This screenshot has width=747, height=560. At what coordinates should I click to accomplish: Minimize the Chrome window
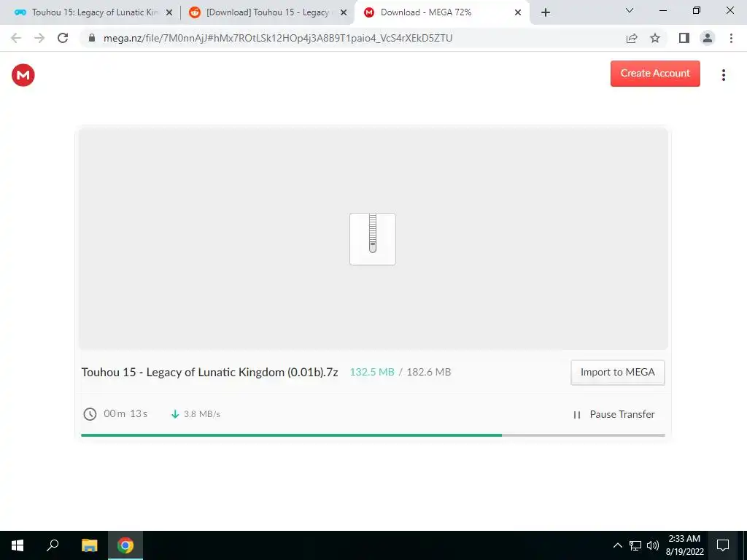(x=662, y=10)
